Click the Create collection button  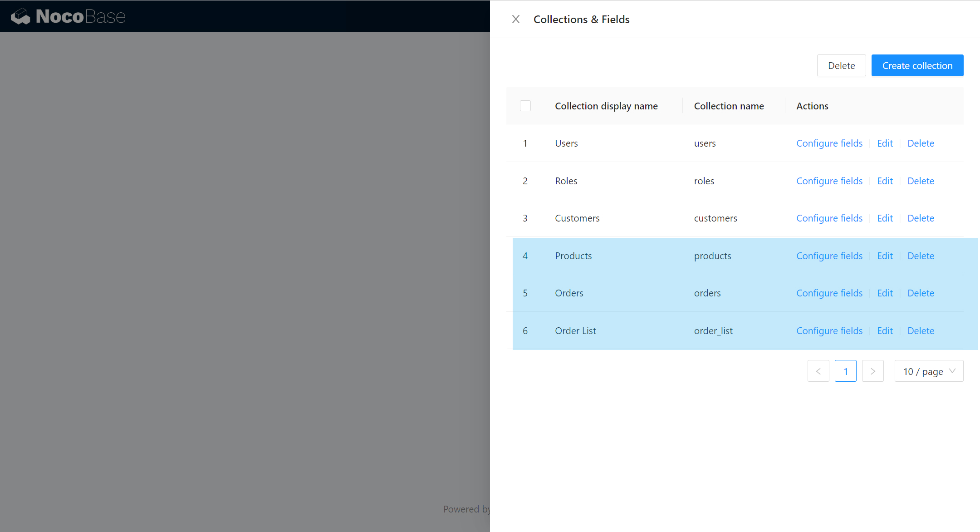tap(917, 66)
